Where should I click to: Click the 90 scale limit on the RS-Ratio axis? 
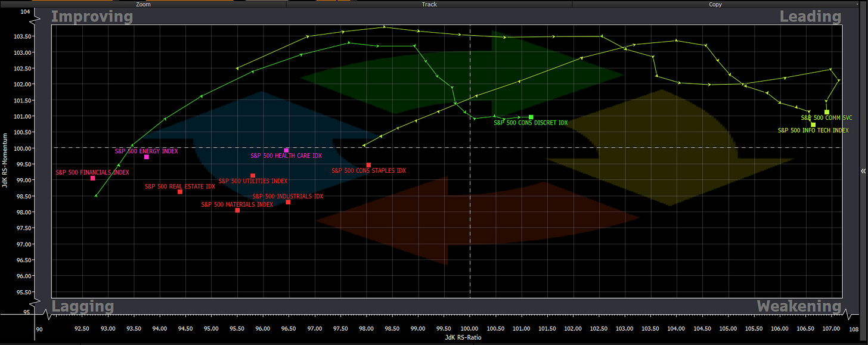coord(39,328)
